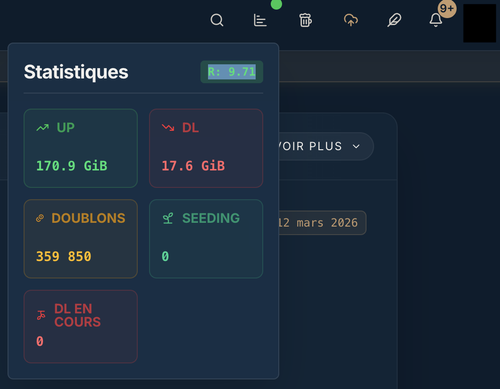The image size is (500, 389).
Task: Click the beer mug icon
Action: click(305, 20)
